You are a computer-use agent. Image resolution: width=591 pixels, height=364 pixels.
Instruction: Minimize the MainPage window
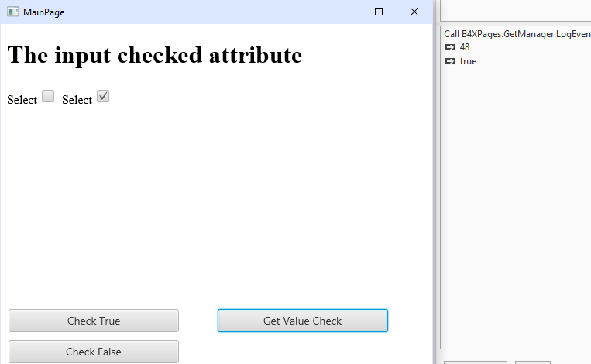click(344, 12)
